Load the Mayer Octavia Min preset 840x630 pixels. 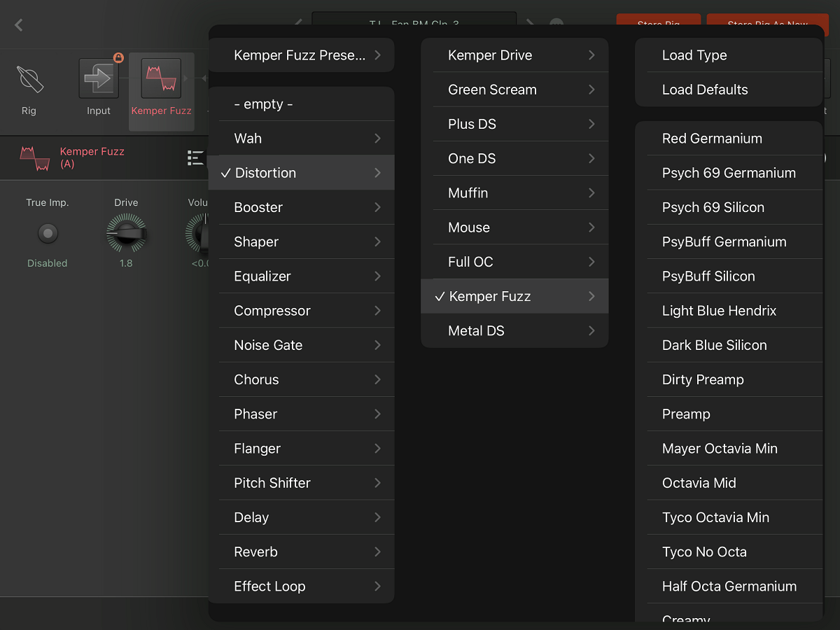729,449
